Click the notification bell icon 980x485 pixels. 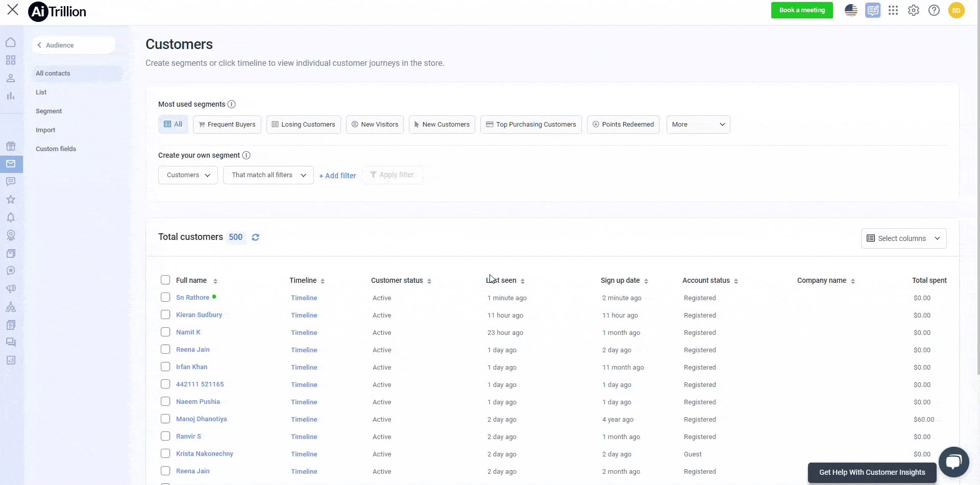point(11,217)
